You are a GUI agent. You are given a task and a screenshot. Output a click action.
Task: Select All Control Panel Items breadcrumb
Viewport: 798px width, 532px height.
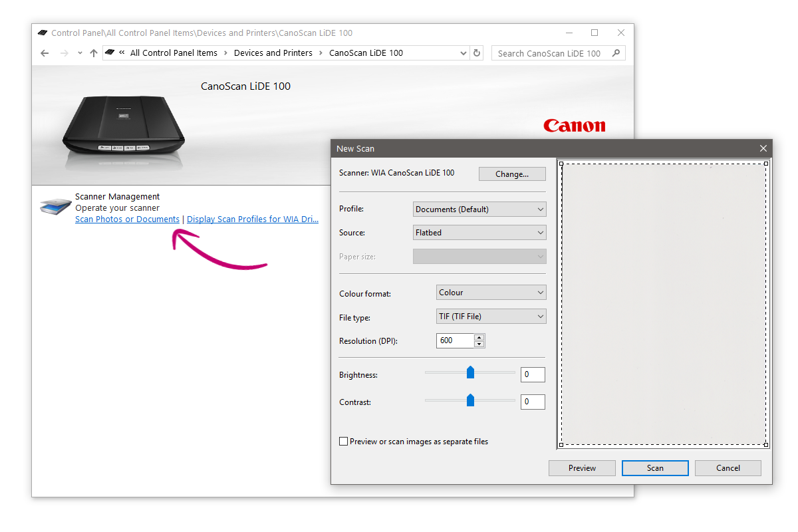click(x=174, y=53)
